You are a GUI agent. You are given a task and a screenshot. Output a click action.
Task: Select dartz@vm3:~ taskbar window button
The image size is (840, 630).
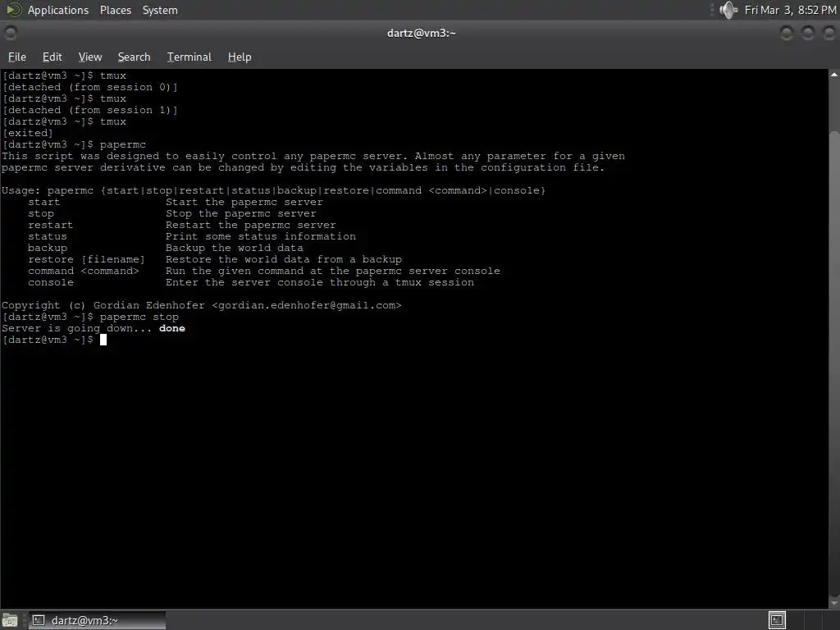[97, 620]
